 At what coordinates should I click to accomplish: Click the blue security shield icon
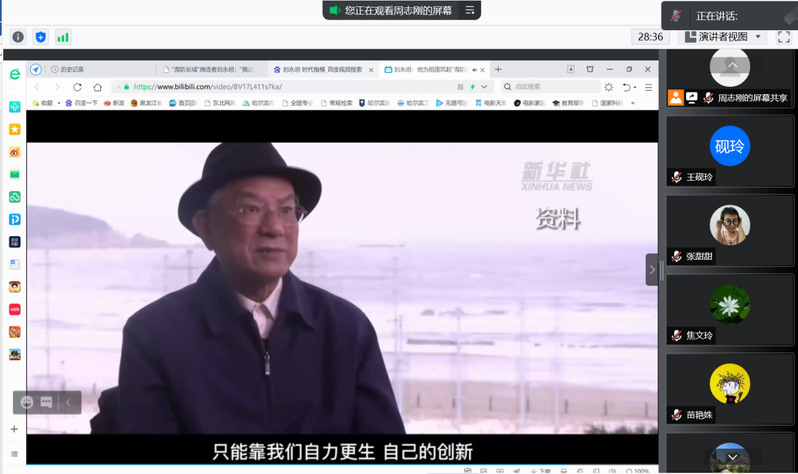point(41,37)
